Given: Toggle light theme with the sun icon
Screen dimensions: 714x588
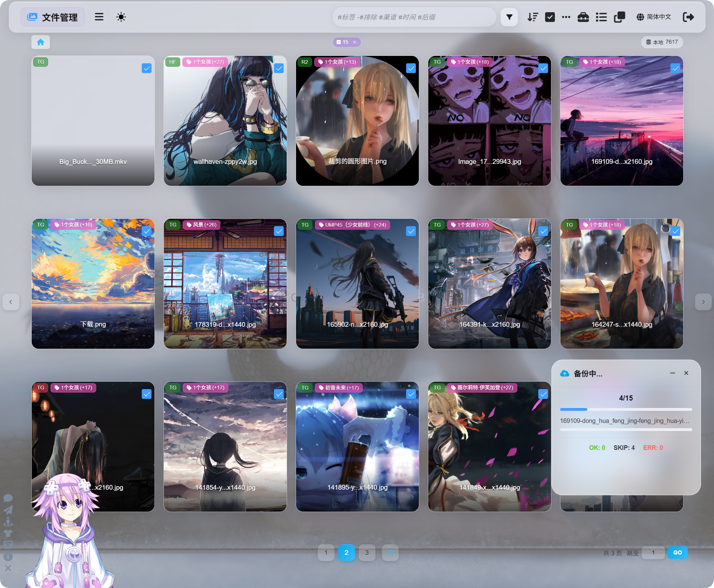Looking at the screenshot, I should tap(121, 17).
